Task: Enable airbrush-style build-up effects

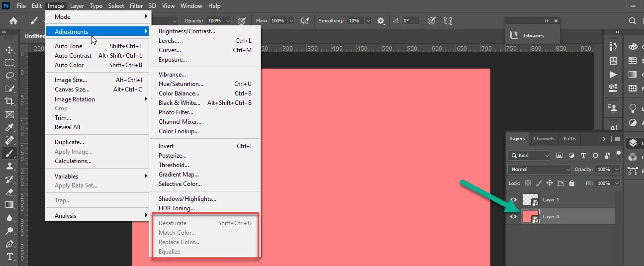Action: tap(305, 21)
